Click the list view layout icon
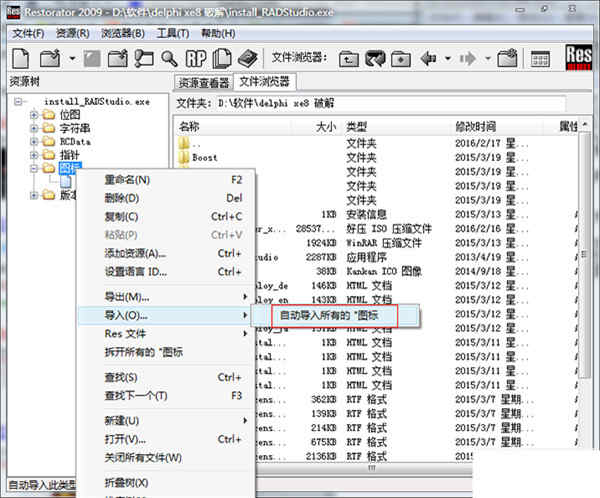The height and width of the screenshot is (498, 600). [540, 59]
